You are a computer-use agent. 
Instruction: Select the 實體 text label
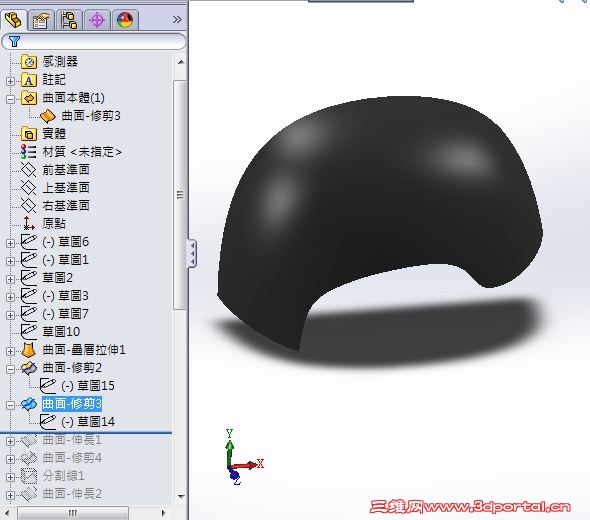[x=54, y=134]
